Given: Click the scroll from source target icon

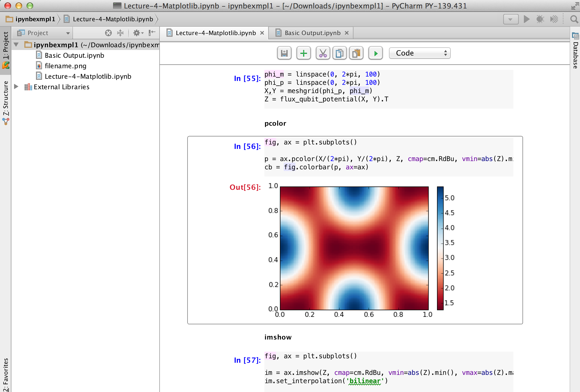Looking at the screenshot, I should tap(108, 33).
